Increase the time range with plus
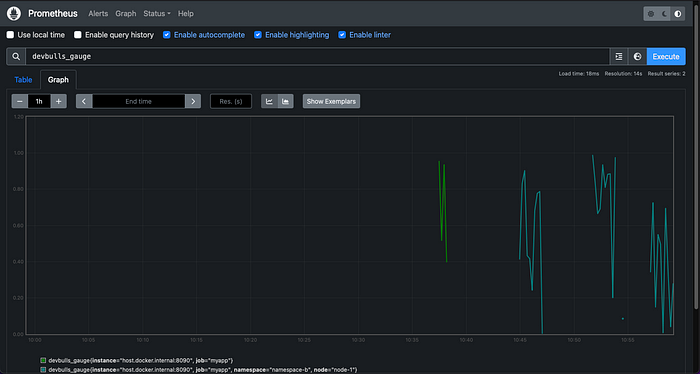Image resolution: width=700 pixels, height=374 pixels. (x=58, y=101)
